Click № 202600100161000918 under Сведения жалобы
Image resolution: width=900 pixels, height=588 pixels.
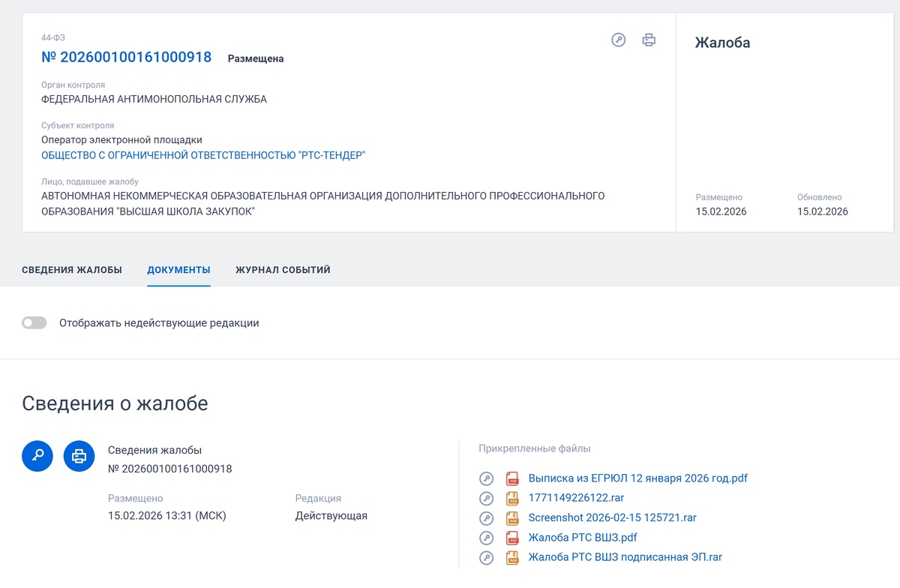pos(170,469)
